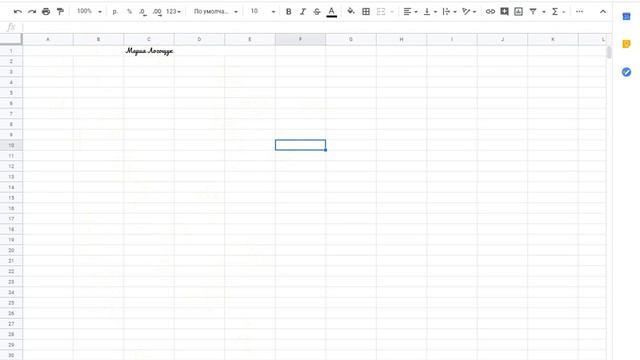Open the Calendar side panel icon
The height and width of the screenshot is (360, 640).
627,16
